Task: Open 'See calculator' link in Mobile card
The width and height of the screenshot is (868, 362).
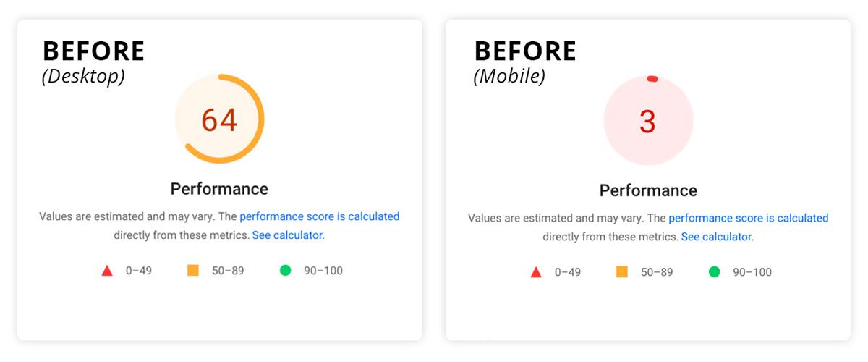Action: tap(717, 237)
